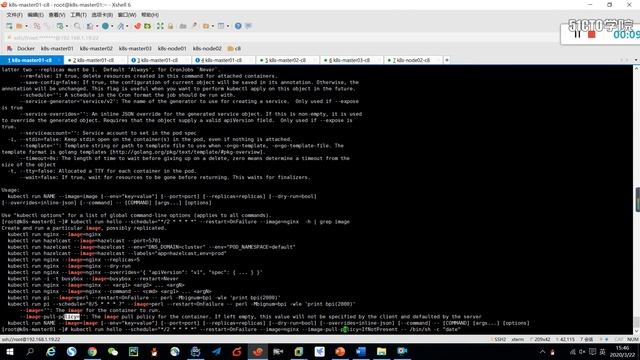Image resolution: width=640 pixels, height=360 pixels.
Task: Click the chat bubble icon in toolbar
Action: [x=248, y=26]
